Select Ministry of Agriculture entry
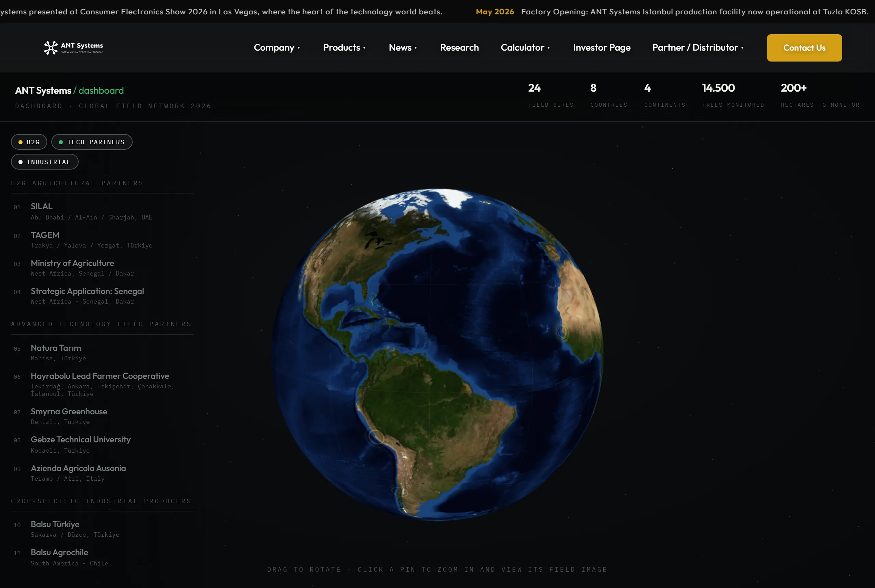This screenshot has width=875, height=588. tap(102, 268)
